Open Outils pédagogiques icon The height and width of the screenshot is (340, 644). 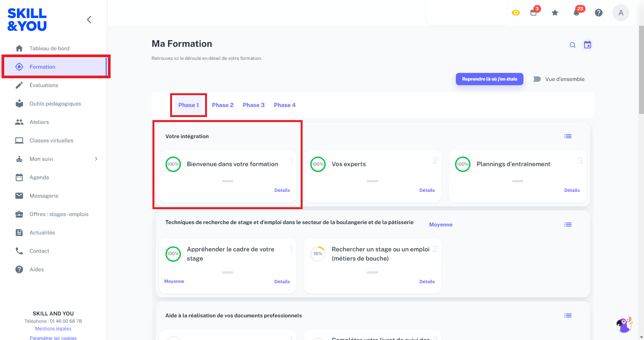point(19,104)
